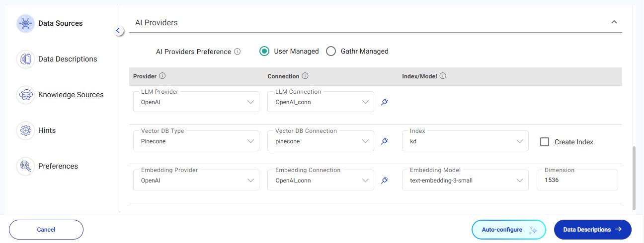This screenshot has height=243, width=644.
Task: Click the Knowledge Sources sidebar icon
Action: (25, 95)
